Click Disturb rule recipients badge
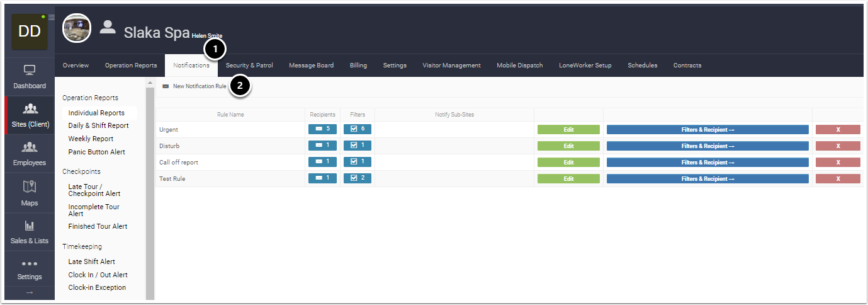Screen dimensions: 868x305 point(322,146)
